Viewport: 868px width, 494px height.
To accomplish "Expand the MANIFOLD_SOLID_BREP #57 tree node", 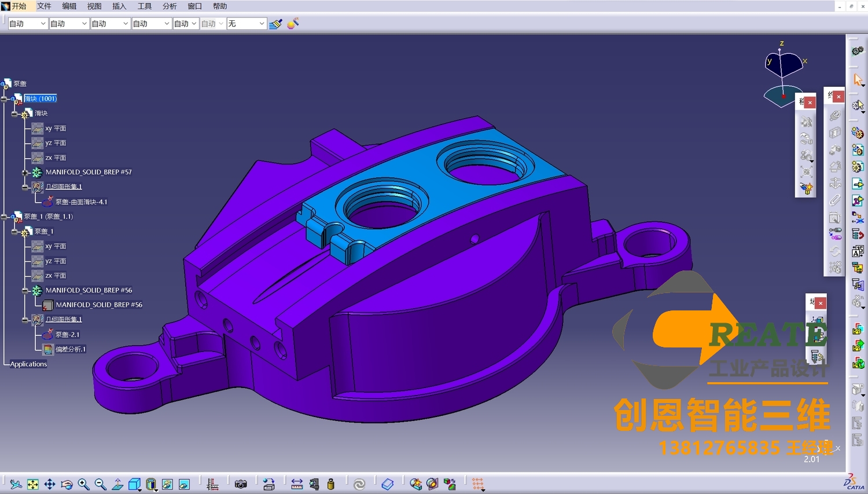I will (x=25, y=173).
